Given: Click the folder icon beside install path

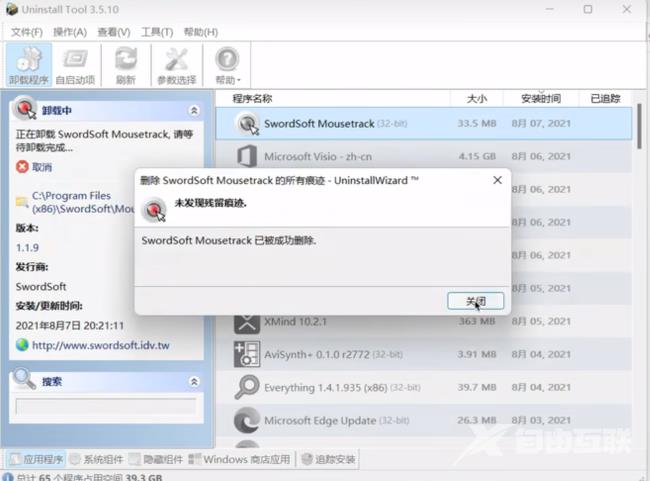Looking at the screenshot, I should pos(22,202).
